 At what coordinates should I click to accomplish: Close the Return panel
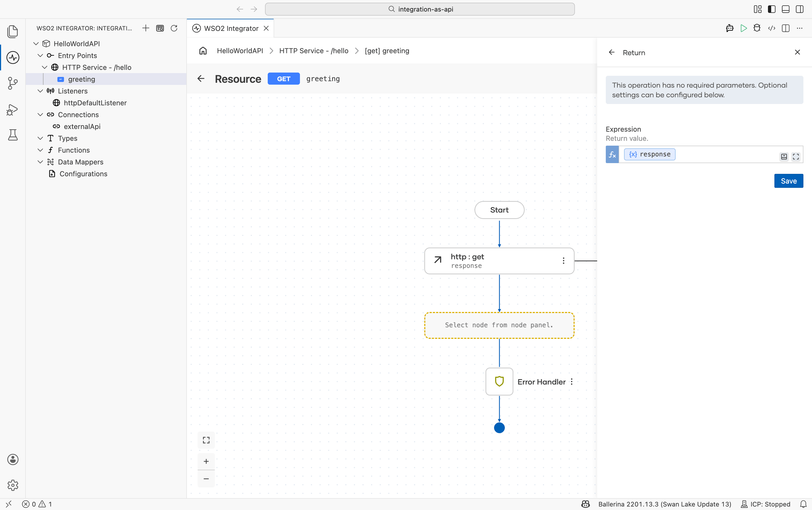pyautogui.click(x=797, y=52)
